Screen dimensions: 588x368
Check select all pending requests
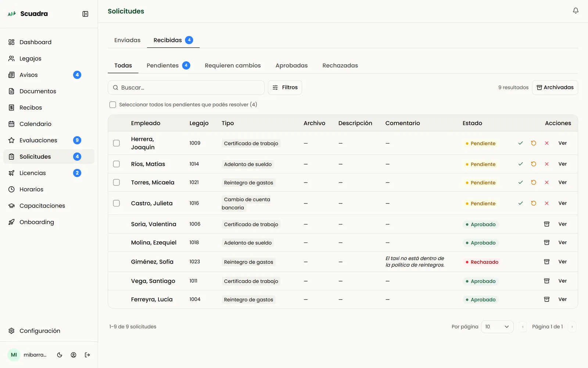113,105
